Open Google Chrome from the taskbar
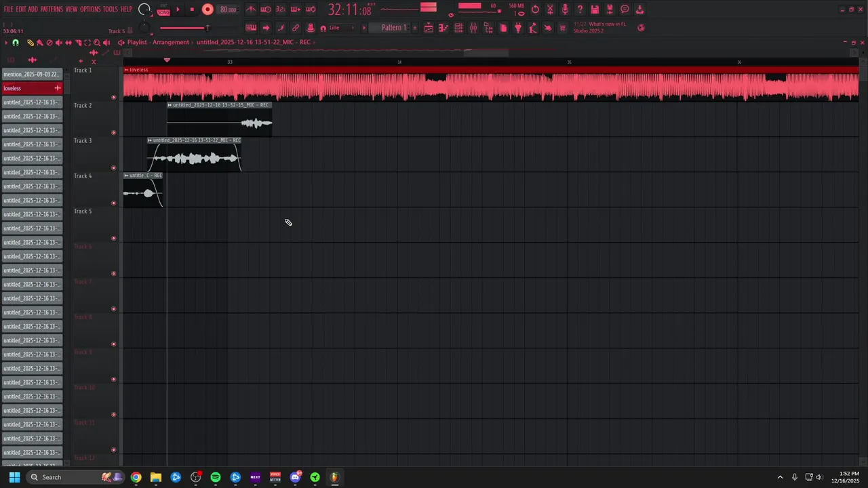 pyautogui.click(x=136, y=477)
